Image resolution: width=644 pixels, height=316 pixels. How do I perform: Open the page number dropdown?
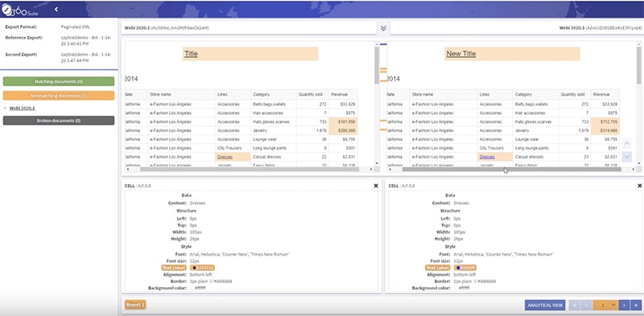point(605,305)
